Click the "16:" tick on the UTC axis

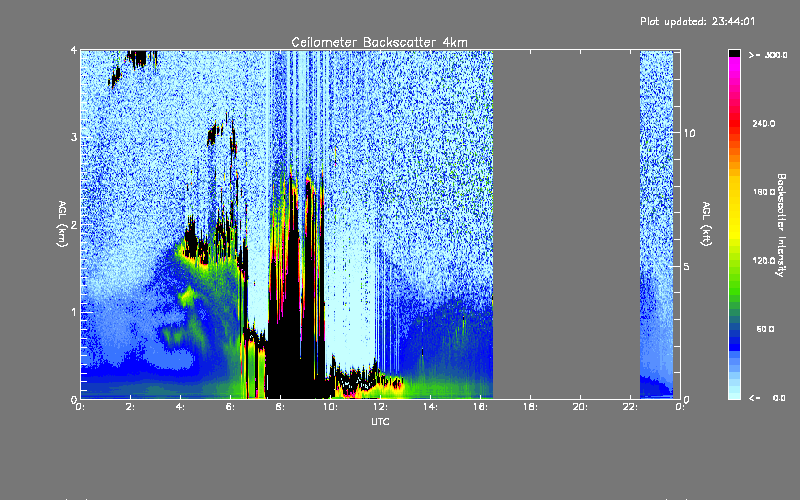click(480, 407)
